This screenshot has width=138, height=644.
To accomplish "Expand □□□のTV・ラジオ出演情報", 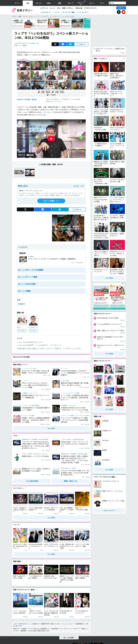I will 51,270.
